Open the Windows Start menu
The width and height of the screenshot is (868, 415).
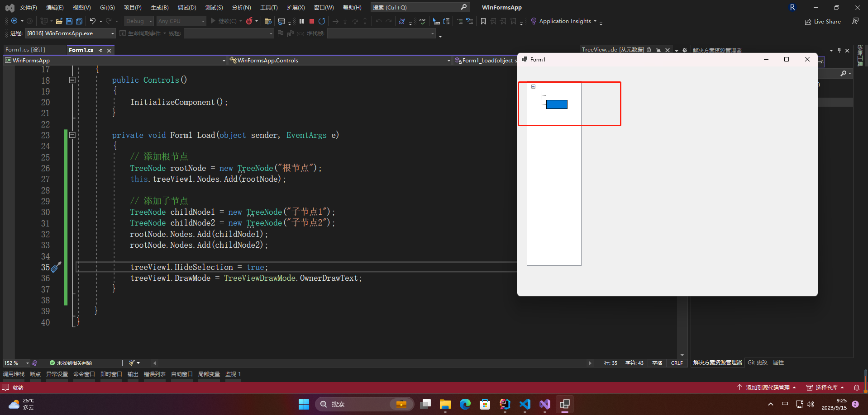(x=304, y=404)
